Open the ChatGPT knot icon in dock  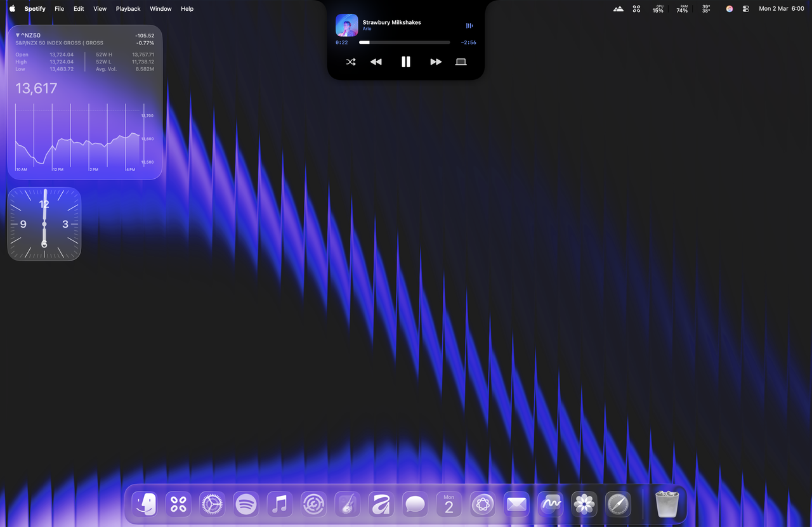(x=483, y=505)
